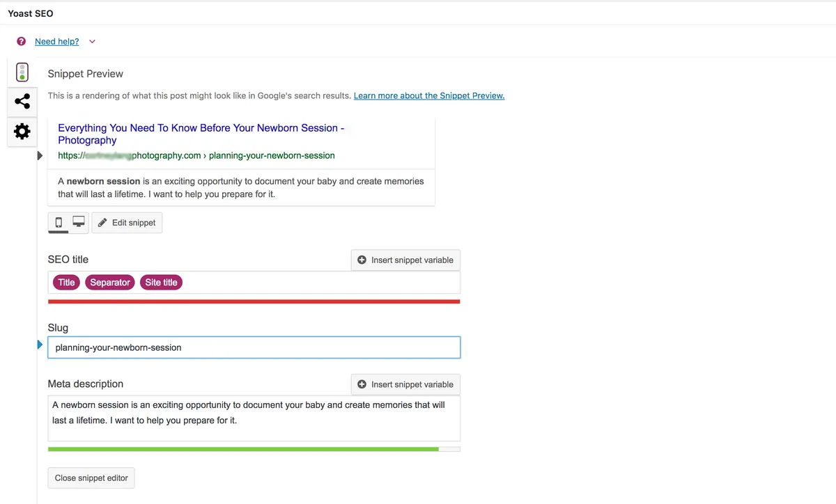Switch to mobile snippet preview
The height and width of the screenshot is (504, 836).
59,222
